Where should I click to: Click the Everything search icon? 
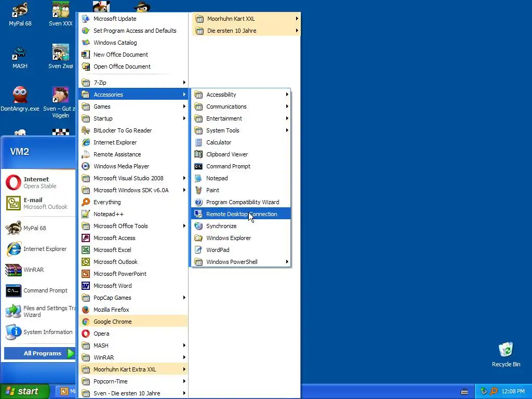86,202
